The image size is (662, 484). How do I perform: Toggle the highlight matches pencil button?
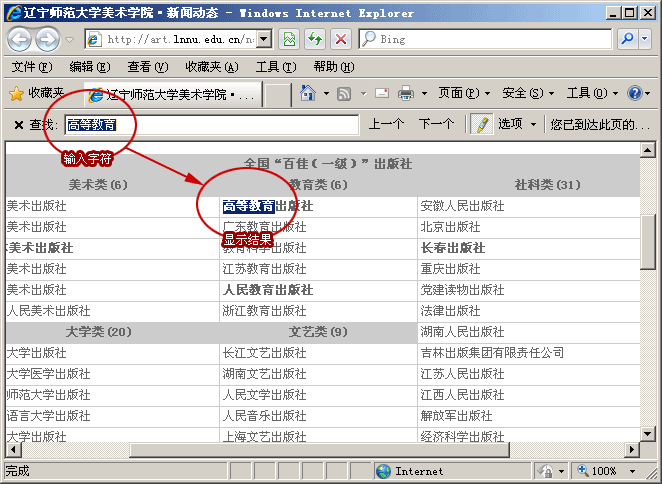pyautogui.click(x=482, y=125)
